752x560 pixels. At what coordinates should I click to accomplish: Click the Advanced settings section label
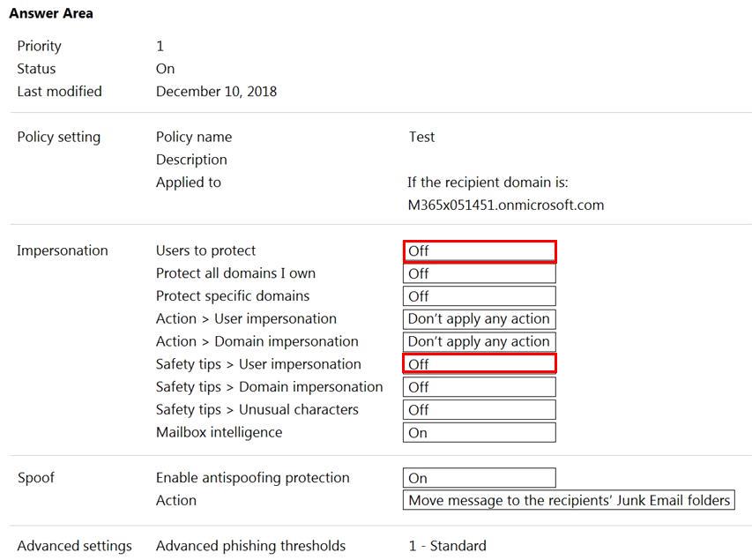[x=74, y=546]
